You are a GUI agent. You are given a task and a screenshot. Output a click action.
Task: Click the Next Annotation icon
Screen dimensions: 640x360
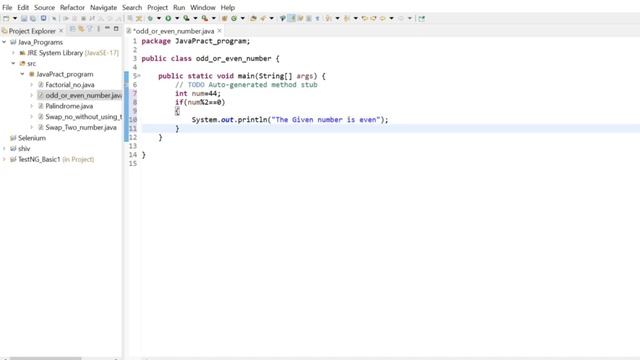(x=328, y=18)
